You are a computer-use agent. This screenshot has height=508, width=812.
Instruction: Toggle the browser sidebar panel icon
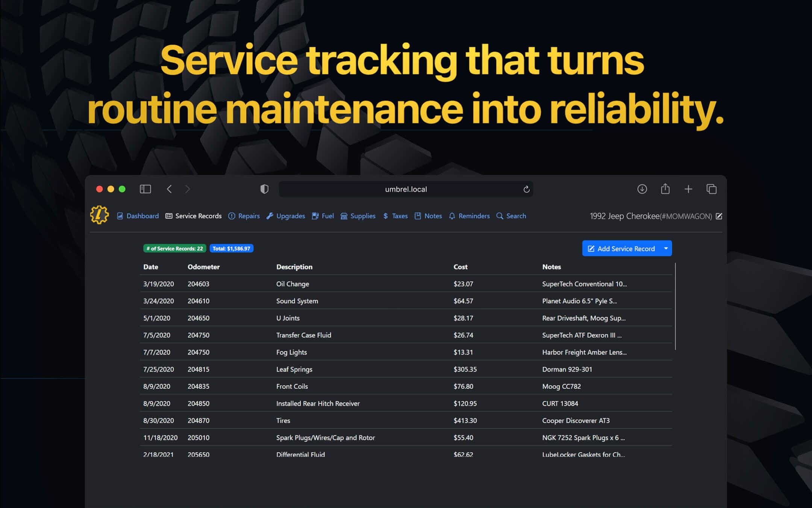(145, 189)
